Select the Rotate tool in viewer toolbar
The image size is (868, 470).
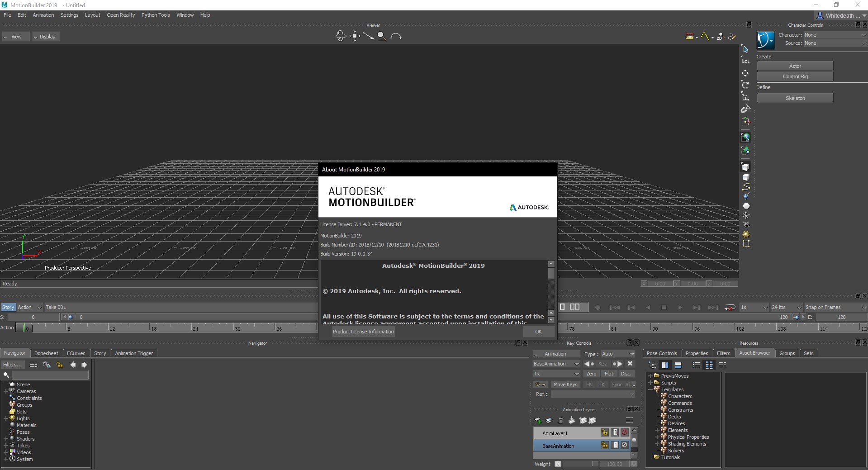point(745,85)
